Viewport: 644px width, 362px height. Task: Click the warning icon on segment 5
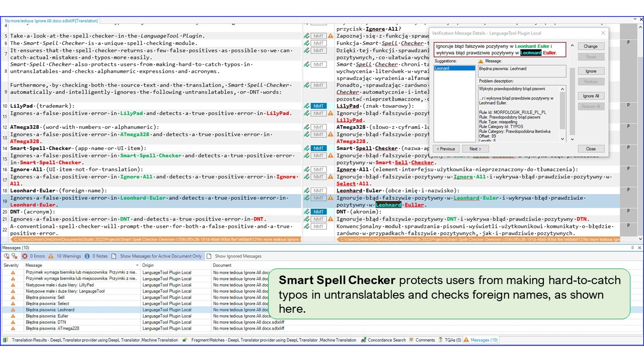[331, 36]
